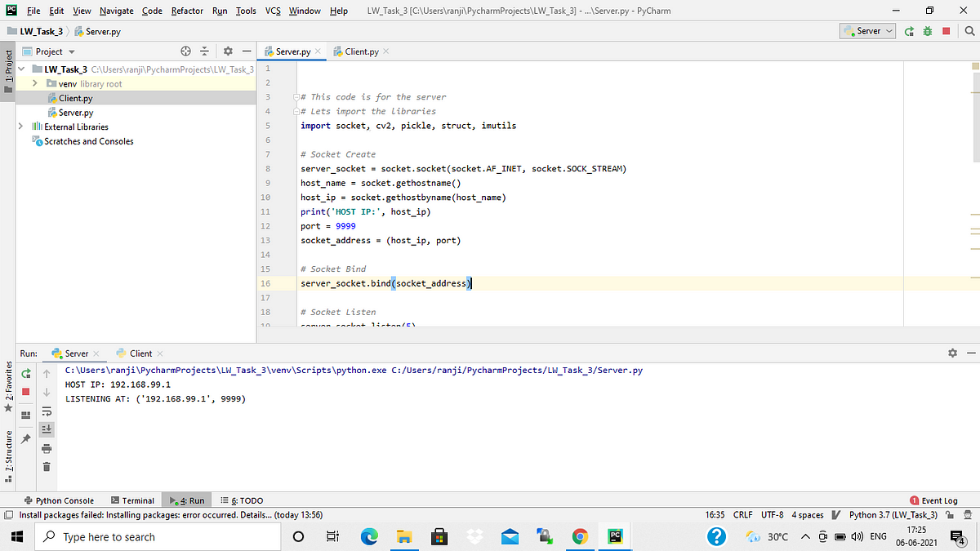Click the 4: Run tool window button
This screenshot has width=980, height=551.
coord(186,500)
